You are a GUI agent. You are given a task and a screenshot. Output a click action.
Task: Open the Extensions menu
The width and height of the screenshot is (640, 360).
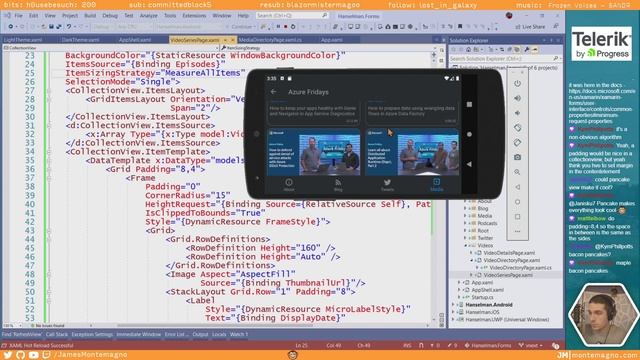tap(194, 16)
